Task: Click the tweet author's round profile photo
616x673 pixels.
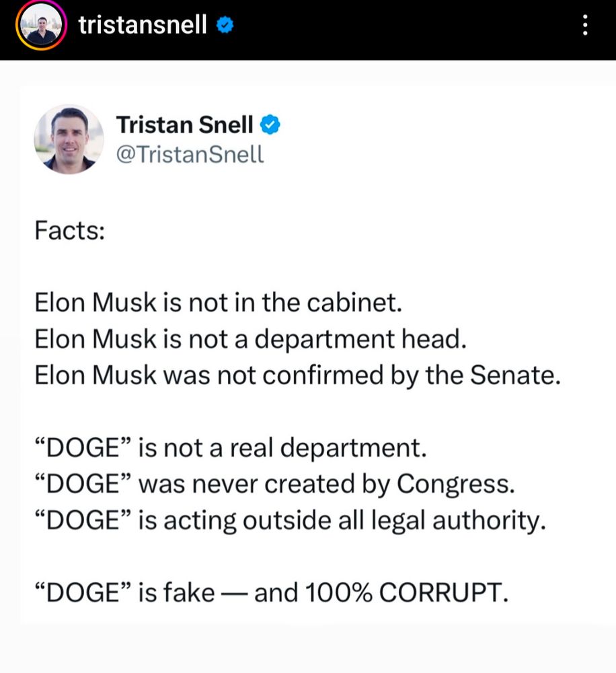Action: pos(69,139)
